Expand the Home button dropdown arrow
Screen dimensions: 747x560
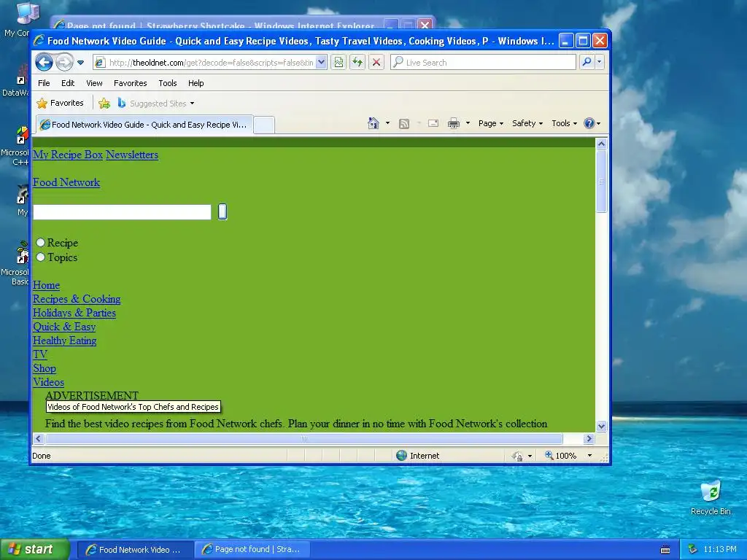tap(387, 123)
